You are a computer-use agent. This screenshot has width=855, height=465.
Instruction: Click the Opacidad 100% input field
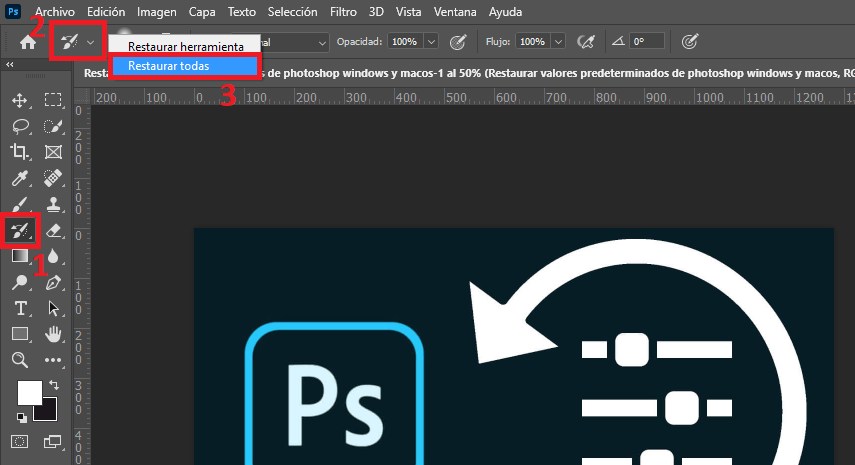coord(405,41)
